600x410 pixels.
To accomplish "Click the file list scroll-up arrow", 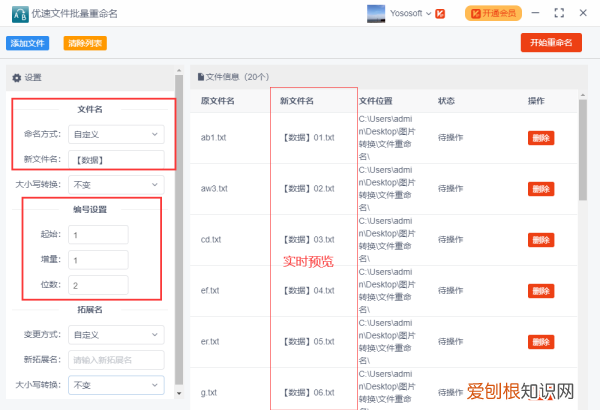I will click(583, 95).
